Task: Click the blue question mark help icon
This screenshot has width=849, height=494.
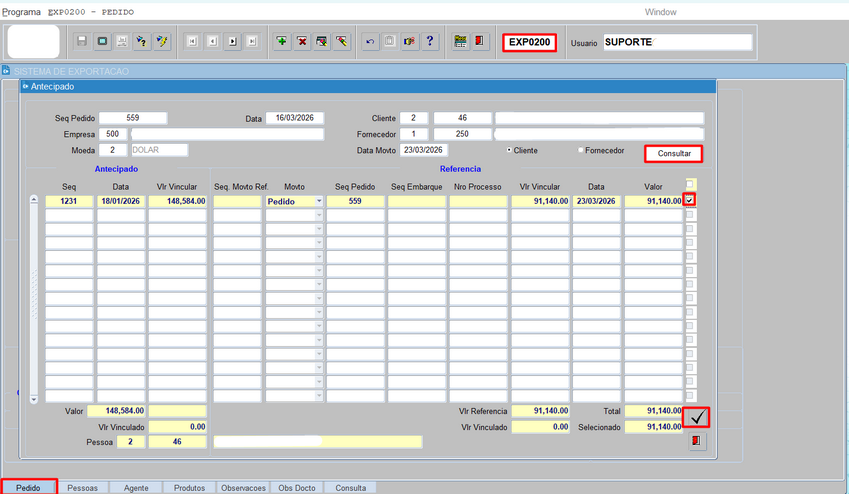Action: (430, 42)
